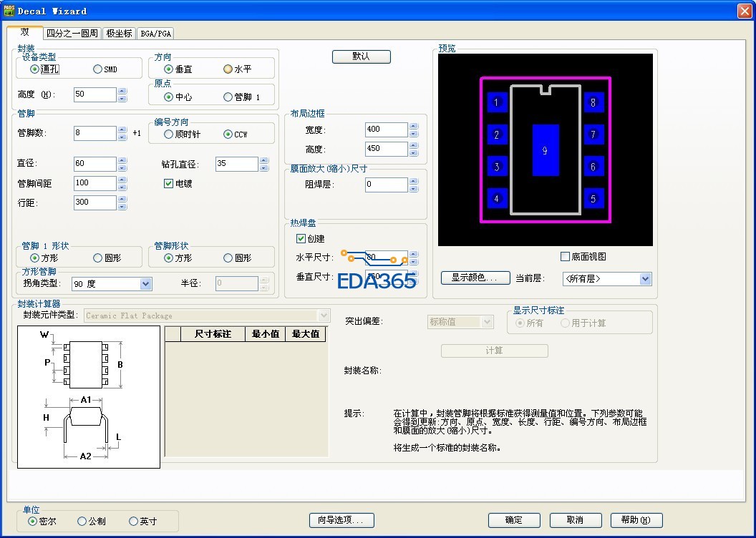Viewport: 756px width, 538px height.
Task: Click pad 1 in the decal preview
Action: point(496,102)
